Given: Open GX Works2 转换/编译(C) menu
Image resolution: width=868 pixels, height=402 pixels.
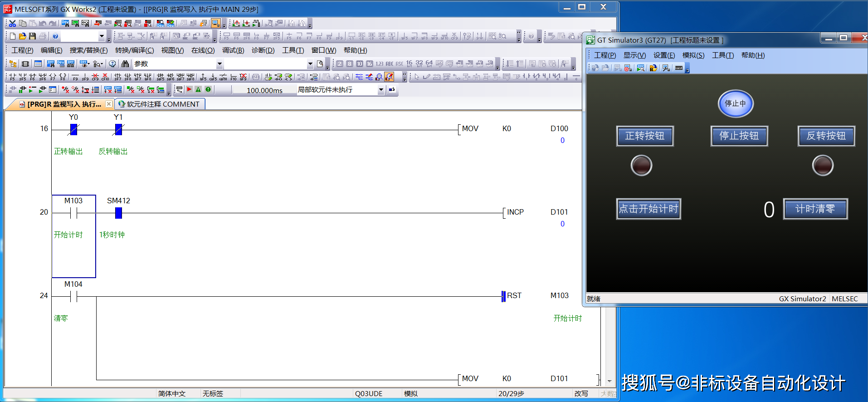Looking at the screenshot, I should [134, 50].
